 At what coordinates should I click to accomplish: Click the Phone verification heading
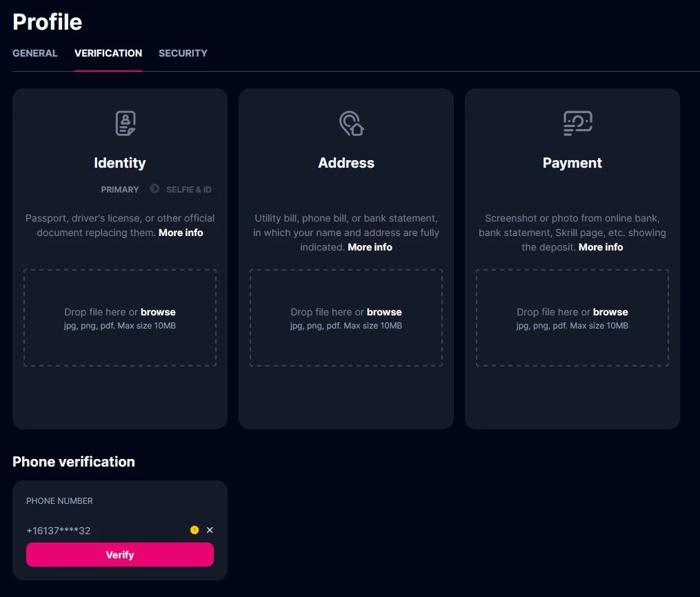[x=74, y=462]
